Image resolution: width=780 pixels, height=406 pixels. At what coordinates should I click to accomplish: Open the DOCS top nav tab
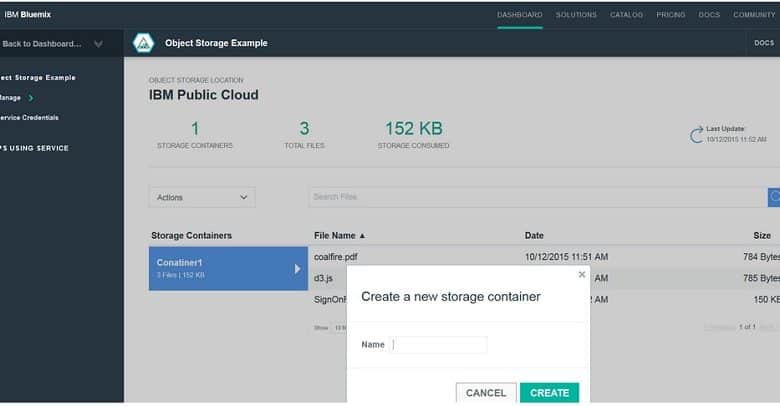coord(709,15)
